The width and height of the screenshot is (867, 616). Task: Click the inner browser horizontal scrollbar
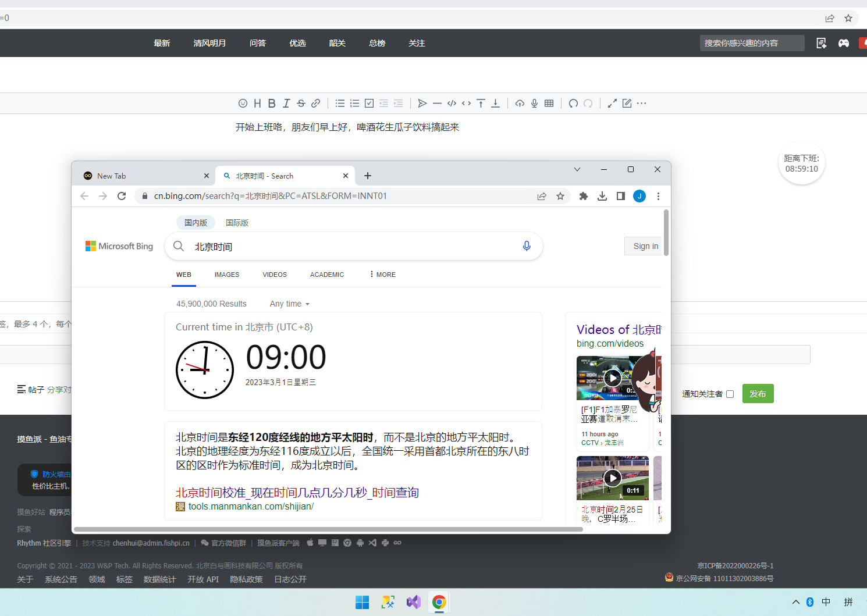(328, 529)
